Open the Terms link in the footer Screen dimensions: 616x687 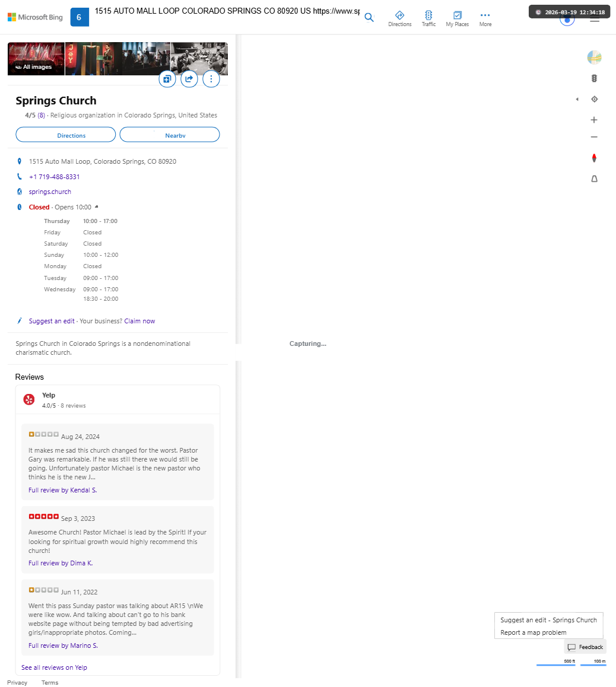(49, 682)
